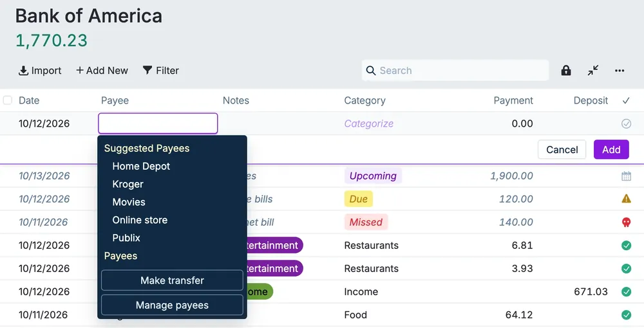Image resolution: width=644 pixels, height=328 pixels.
Task: Click into the Search field
Action: 455,71
